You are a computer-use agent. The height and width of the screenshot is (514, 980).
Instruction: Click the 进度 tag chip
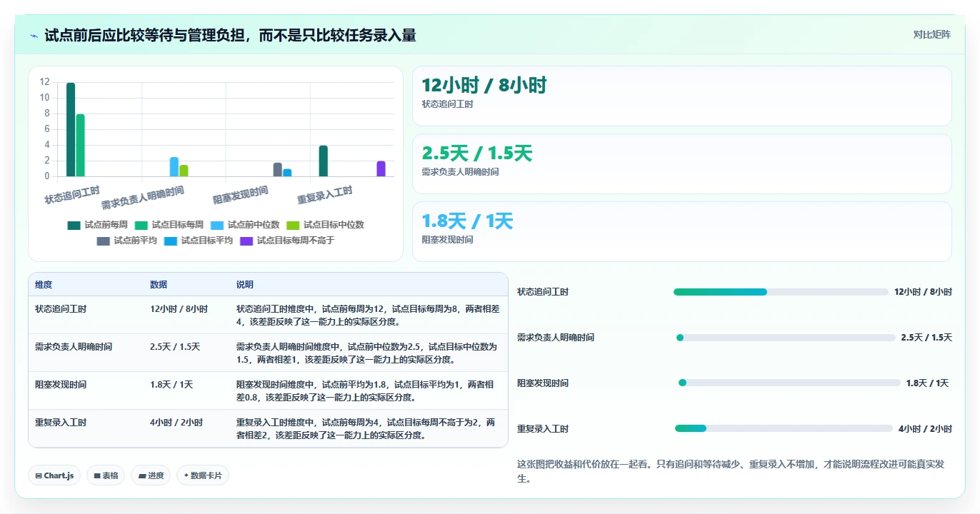click(x=151, y=475)
